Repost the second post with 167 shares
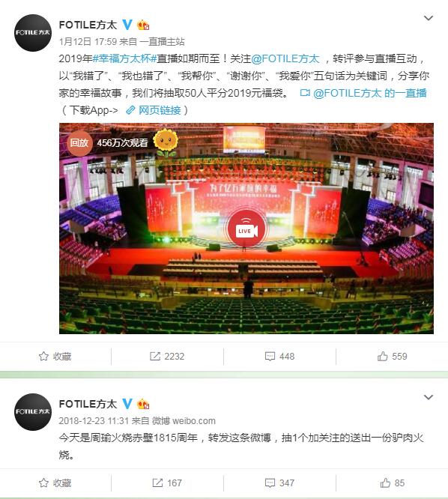The width and height of the screenshot is (448, 499). (x=167, y=483)
